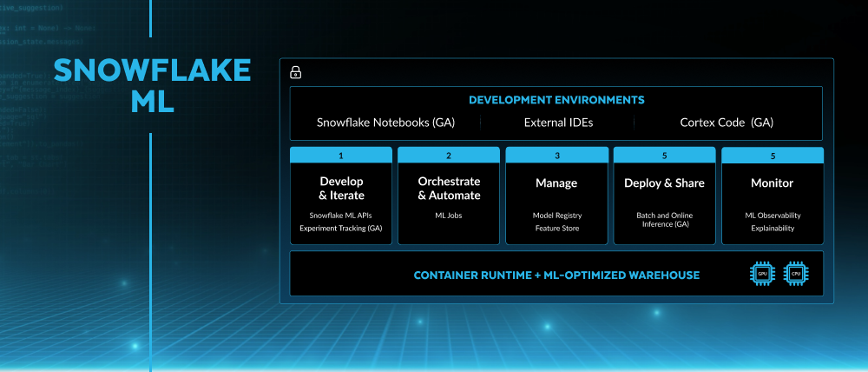The width and height of the screenshot is (868, 372).
Task: Open the Orchestrate & Automate card title
Action: point(449,189)
